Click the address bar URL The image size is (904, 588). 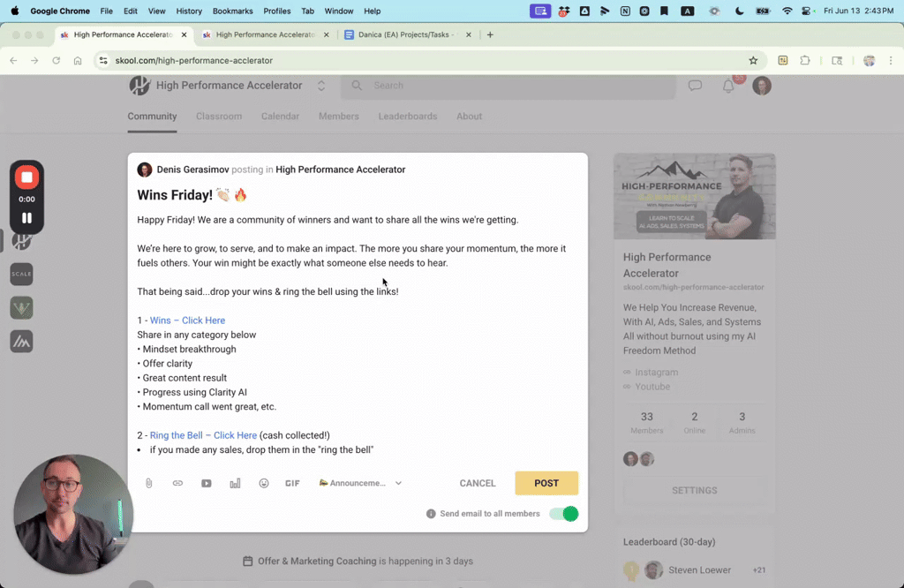tap(193, 61)
